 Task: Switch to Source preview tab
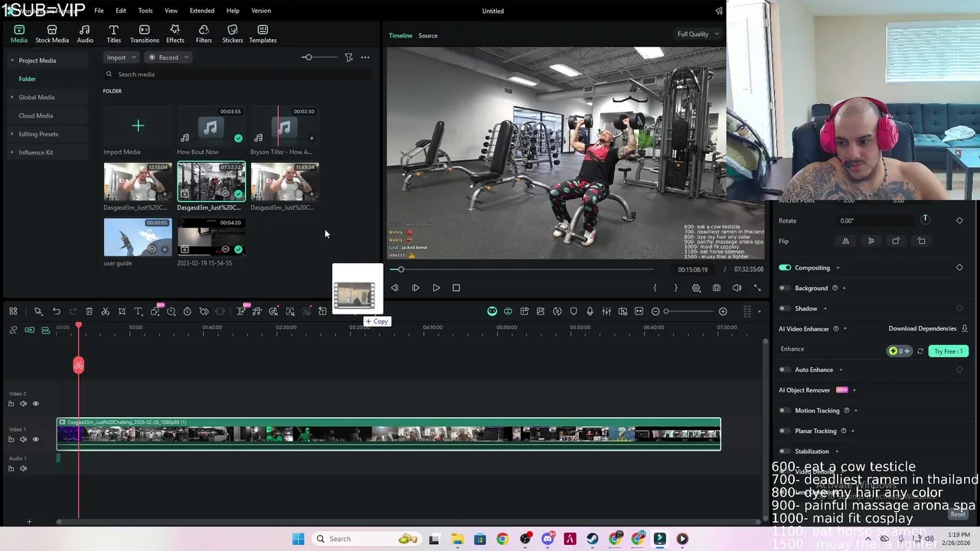click(428, 35)
